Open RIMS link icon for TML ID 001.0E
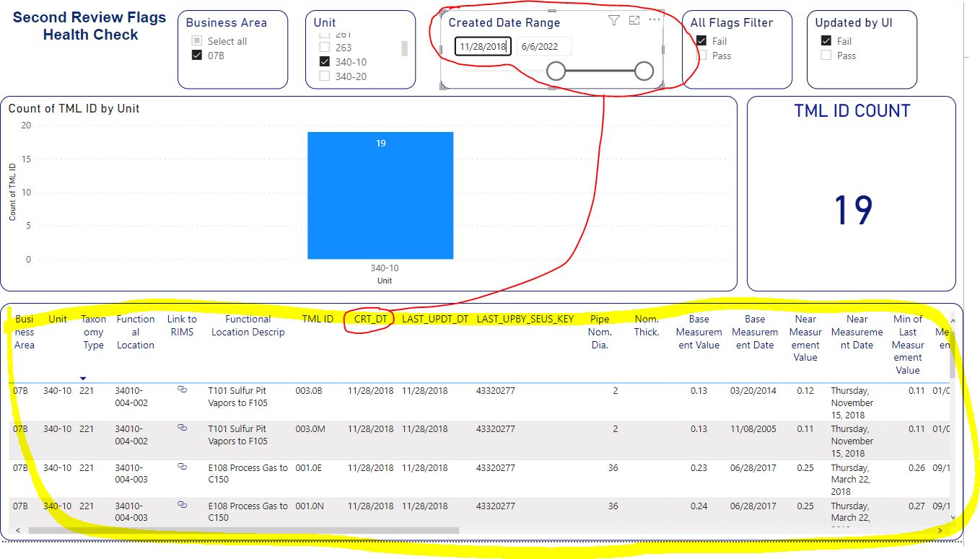Image resolution: width=980 pixels, height=559 pixels. tap(182, 467)
